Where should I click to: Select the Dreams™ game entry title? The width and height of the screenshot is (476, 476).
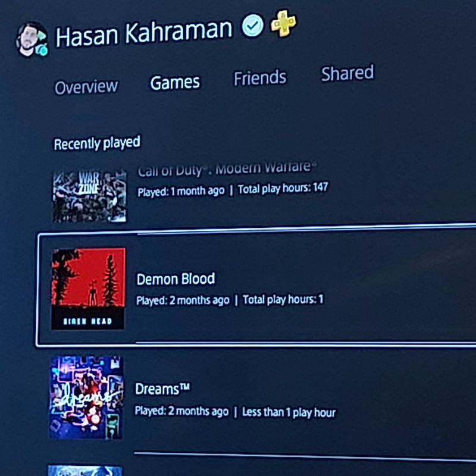click(x=162, y=389)
